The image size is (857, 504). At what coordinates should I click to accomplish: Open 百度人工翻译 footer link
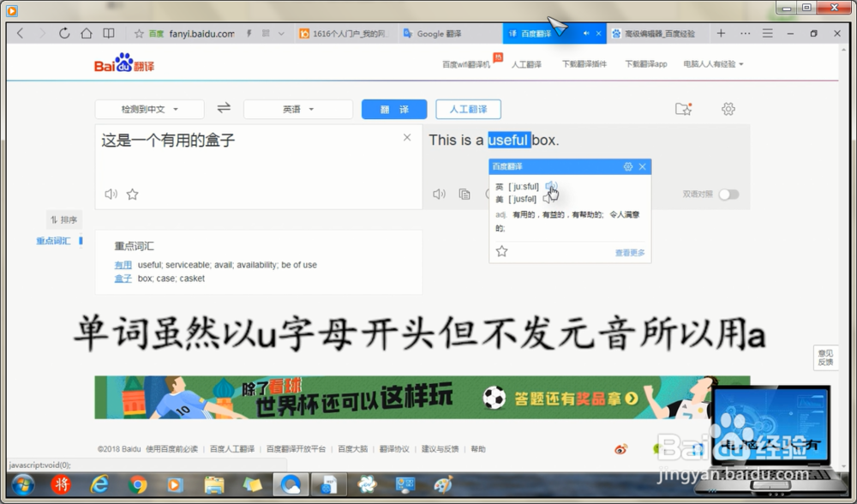coord(232,449)
